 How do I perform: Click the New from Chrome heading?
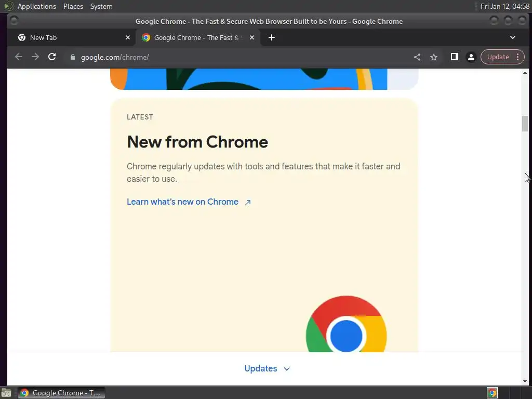pos(197,142)
